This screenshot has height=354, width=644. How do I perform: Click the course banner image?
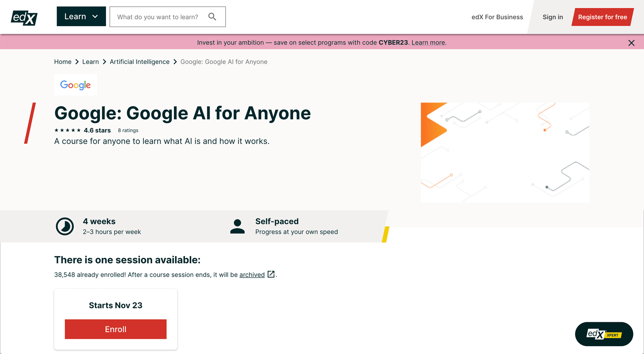(505, 152)
